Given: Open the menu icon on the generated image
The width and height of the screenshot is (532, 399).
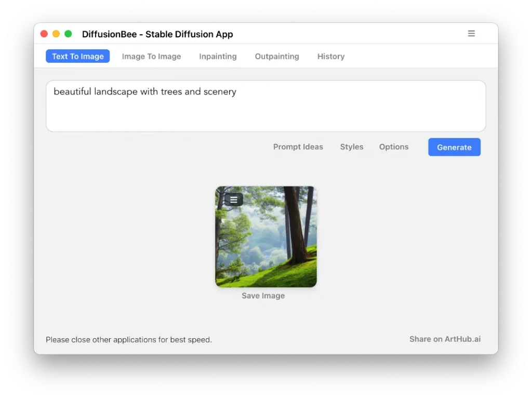Looking at the screenshot, I should point(234,199).
